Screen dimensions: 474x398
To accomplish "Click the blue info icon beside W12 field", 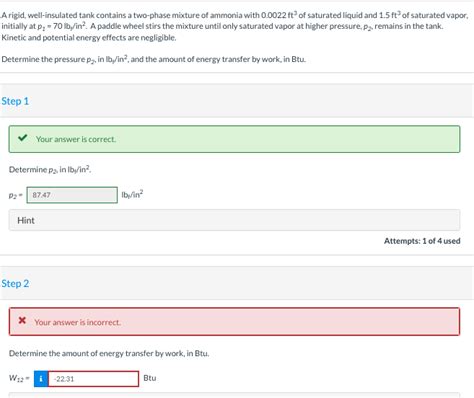I will click(x=41, y=379).
